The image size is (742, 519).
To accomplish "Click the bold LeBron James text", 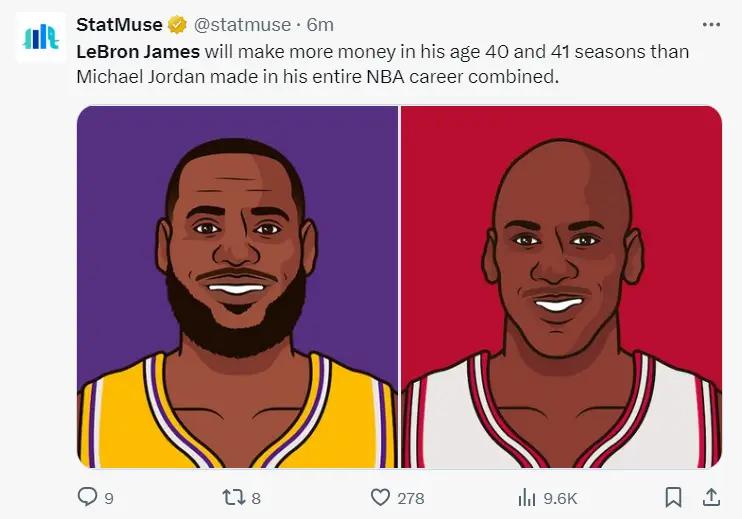I will pos(138,51).
